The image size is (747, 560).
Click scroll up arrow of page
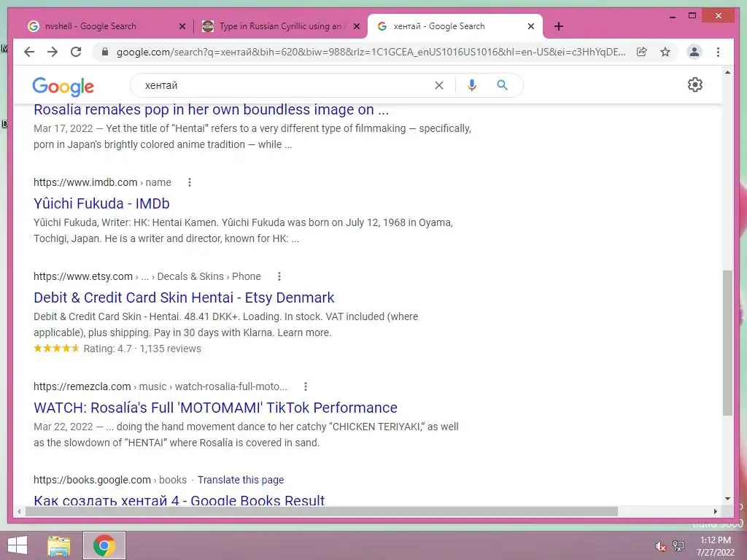727,72
